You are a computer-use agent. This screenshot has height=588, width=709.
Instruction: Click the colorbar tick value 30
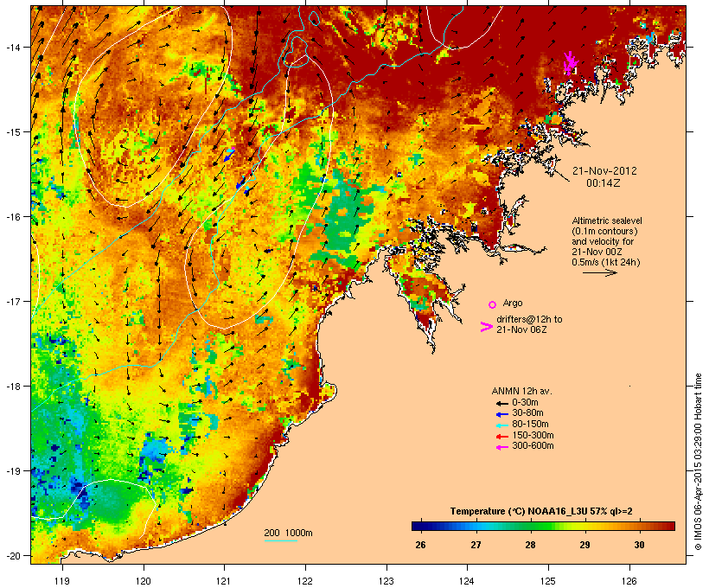[x=639, y=545]
